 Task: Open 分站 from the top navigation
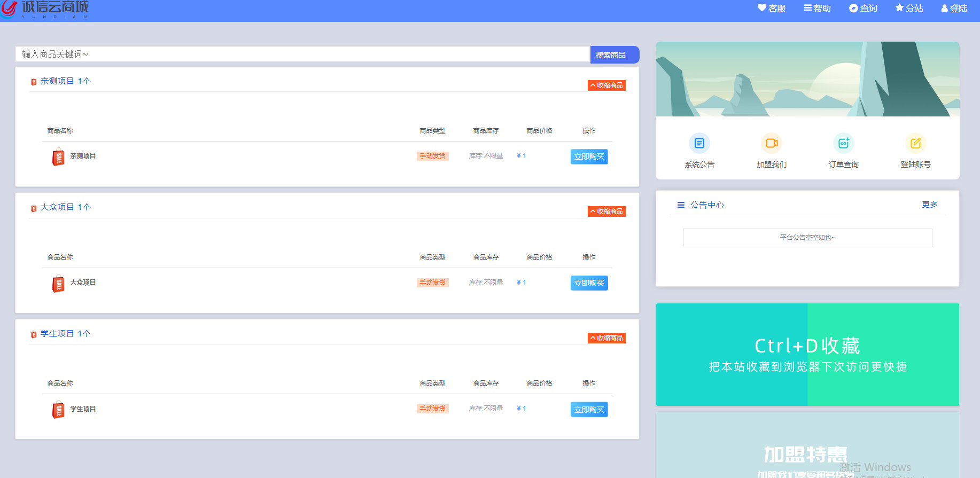pos(909,9)
